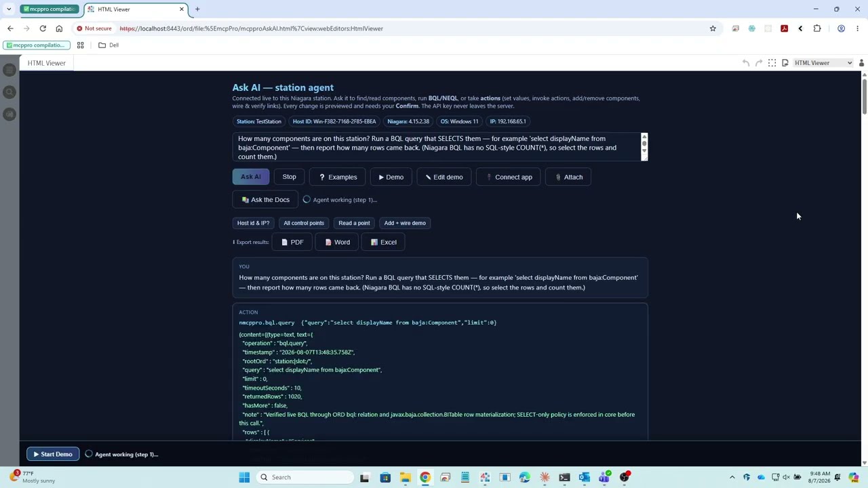
Task: Click the question box scroll-up arrow
Action: pyautogui.click(x=644, y=138)
